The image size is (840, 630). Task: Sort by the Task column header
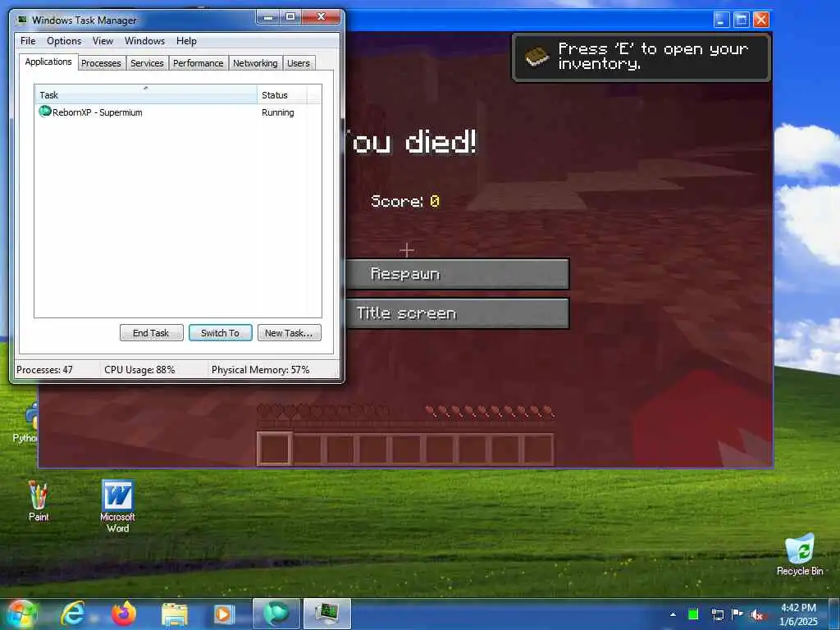(x=146, y=94)
